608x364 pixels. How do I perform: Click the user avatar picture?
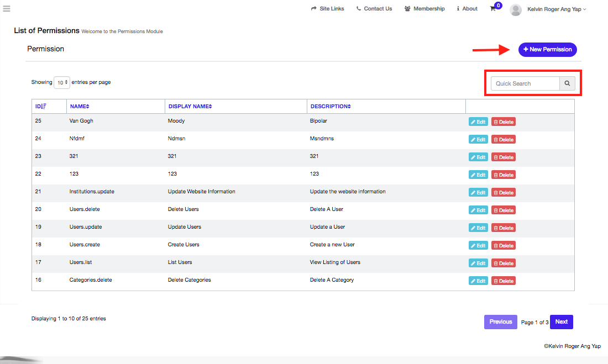click(515, 9)
